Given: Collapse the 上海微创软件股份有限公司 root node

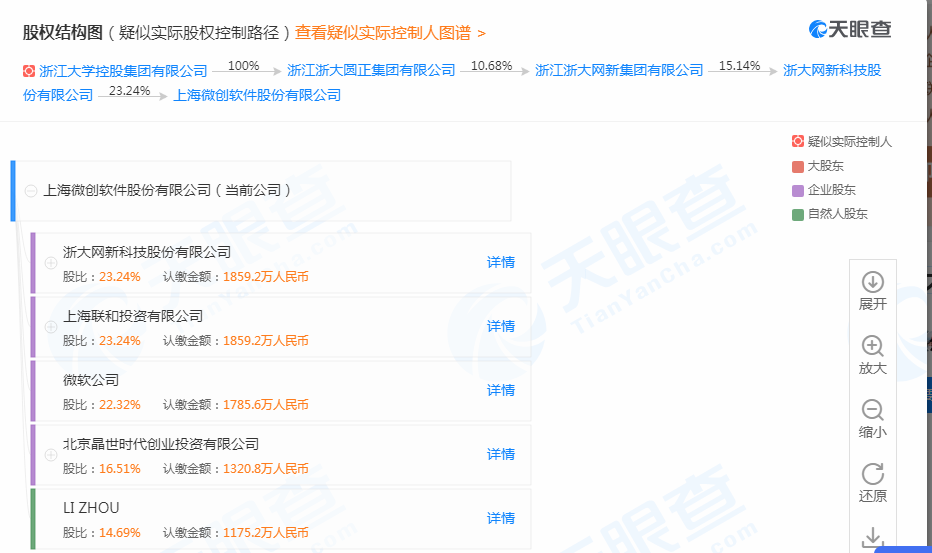Looking at the screenshot, I should [30, 191].
